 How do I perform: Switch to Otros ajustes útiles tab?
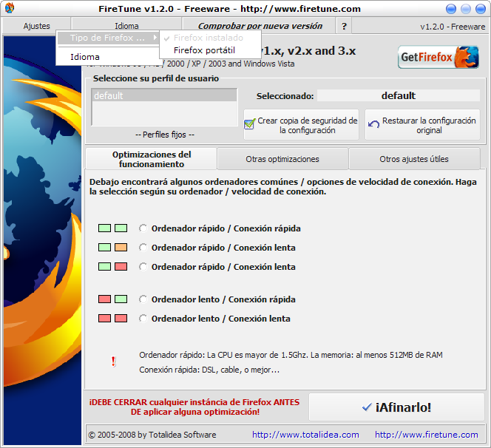point(413,159)
